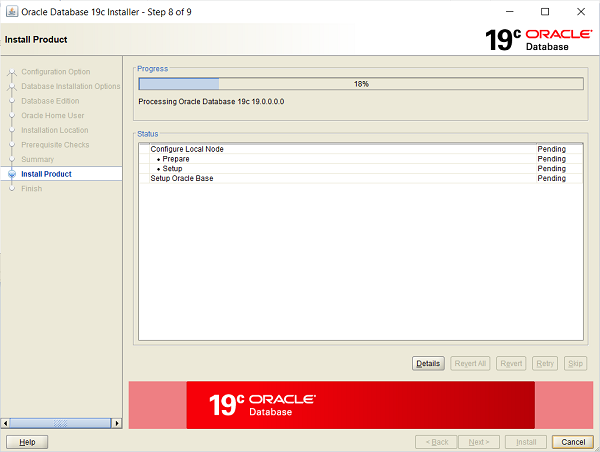Screen dimensions: 600x452
Task: Select the Configuration Option step
Action: tap(56, 72)
